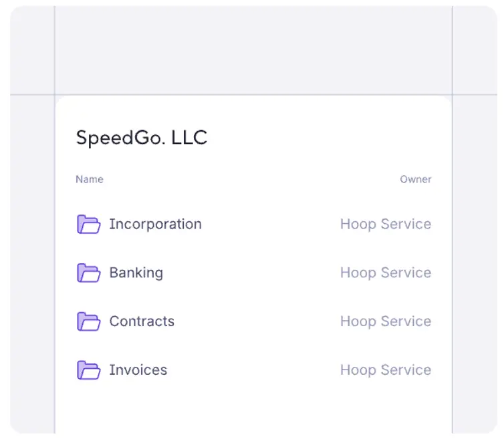Select the Incorporation folder name

155,225
